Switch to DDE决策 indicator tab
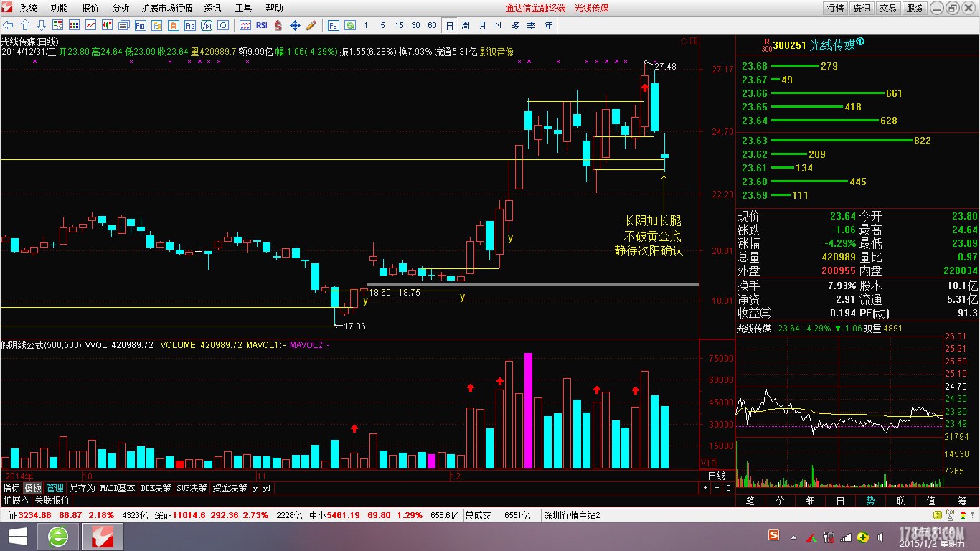 pyautogui.click(x=156, y=488)
